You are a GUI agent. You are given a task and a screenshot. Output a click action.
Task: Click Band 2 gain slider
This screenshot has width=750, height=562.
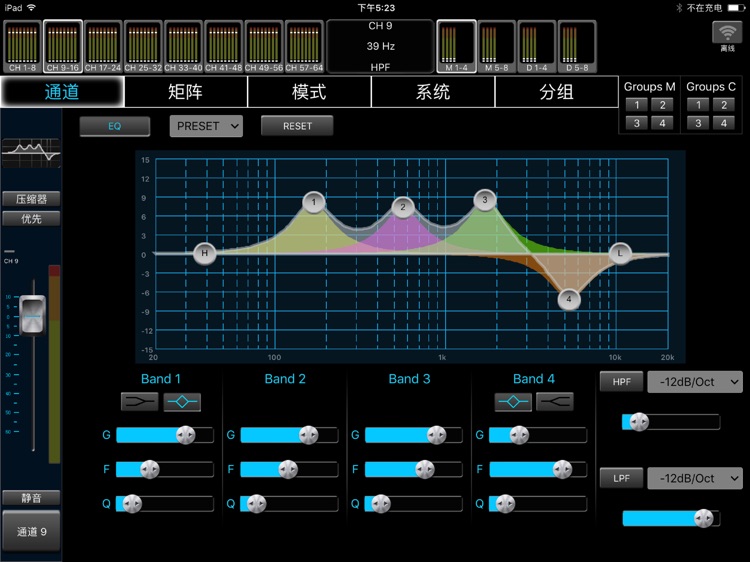(x=289, y=435)
